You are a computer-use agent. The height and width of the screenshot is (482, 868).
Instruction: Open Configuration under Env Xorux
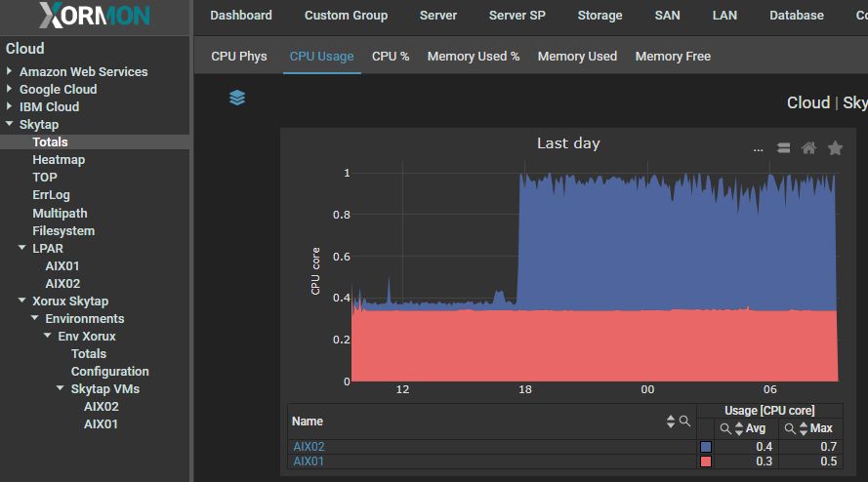click(x=109, y=372)
